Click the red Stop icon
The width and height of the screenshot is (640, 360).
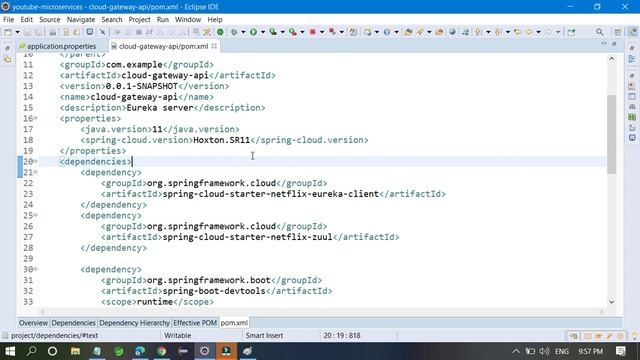[313, 32]
